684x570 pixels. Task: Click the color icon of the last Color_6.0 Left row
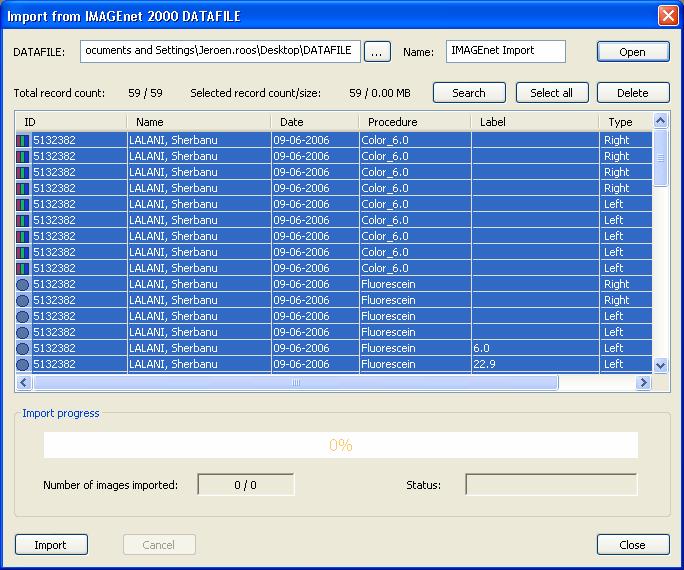tap(23, 269)
